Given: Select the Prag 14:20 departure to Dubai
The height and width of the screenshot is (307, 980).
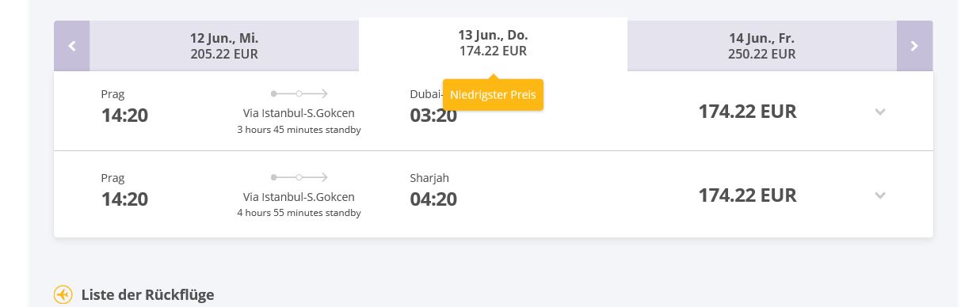Looking at the screenshot, I should point(124,107).
